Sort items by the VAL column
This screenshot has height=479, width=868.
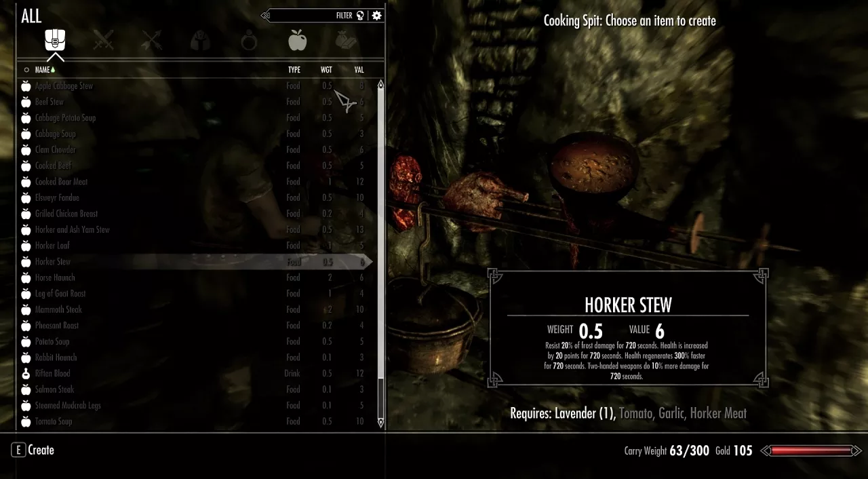point(359,70)
